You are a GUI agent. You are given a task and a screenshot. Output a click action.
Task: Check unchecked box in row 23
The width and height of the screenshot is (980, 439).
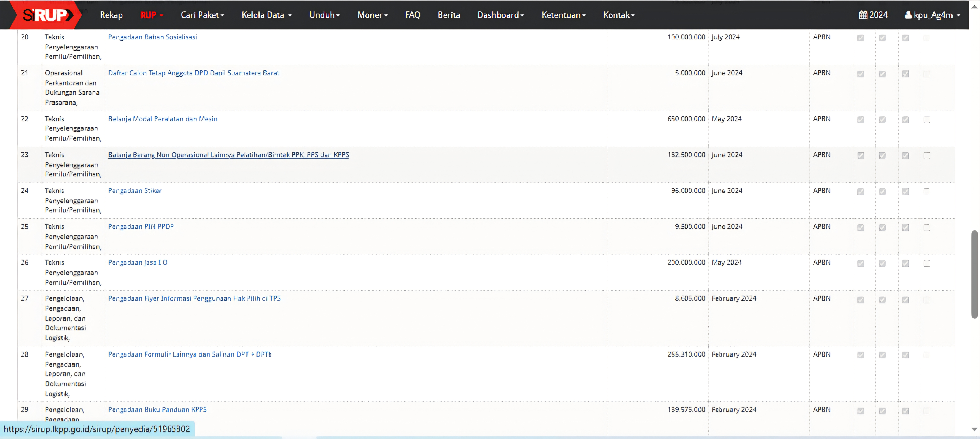[926, 156]
